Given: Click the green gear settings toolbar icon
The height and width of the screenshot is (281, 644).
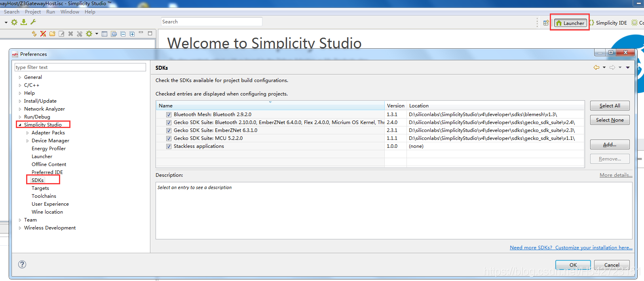Looking at the screenshot, I should point(14,22).
